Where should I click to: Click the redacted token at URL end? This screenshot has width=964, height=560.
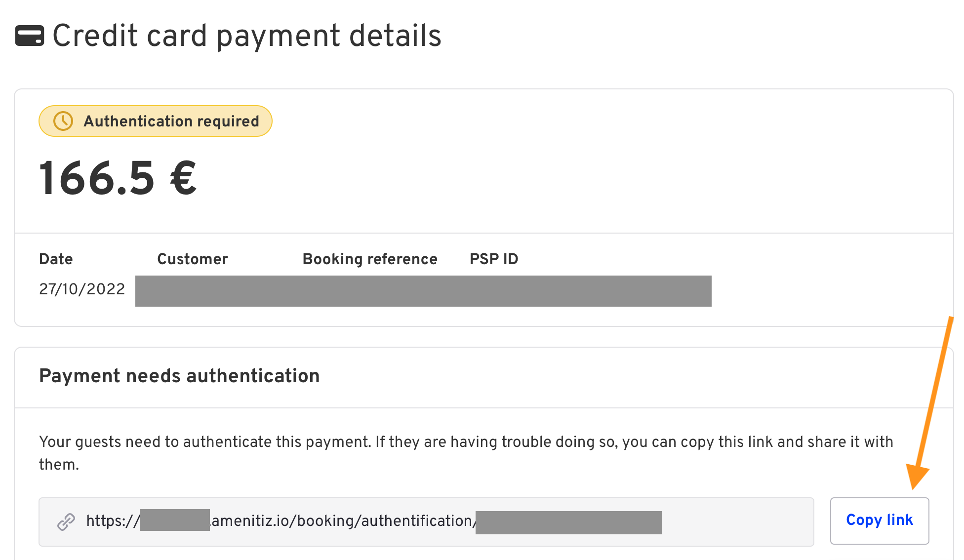coord(568,522)
